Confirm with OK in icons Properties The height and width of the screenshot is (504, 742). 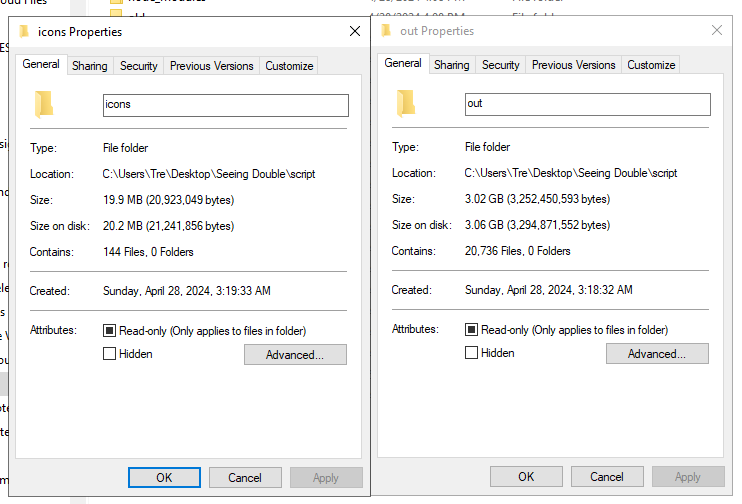pyautogui.click(x=164, y=477)
